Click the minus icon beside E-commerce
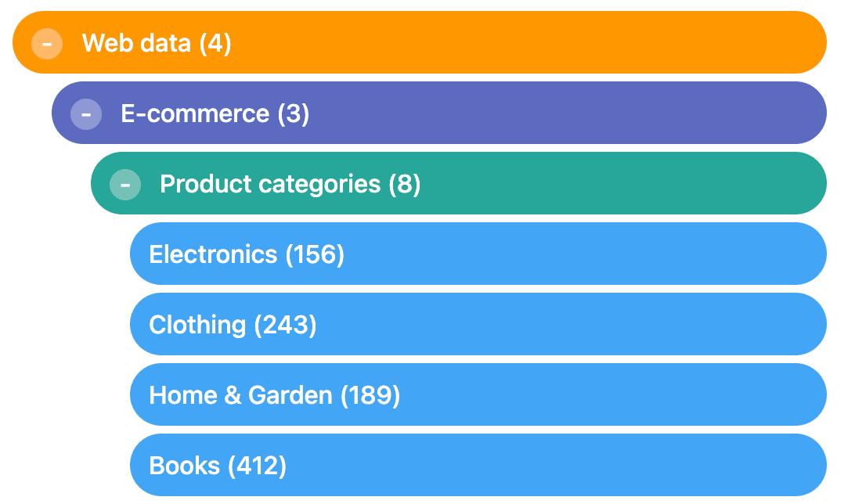The image size is (855, 504). 86,114
